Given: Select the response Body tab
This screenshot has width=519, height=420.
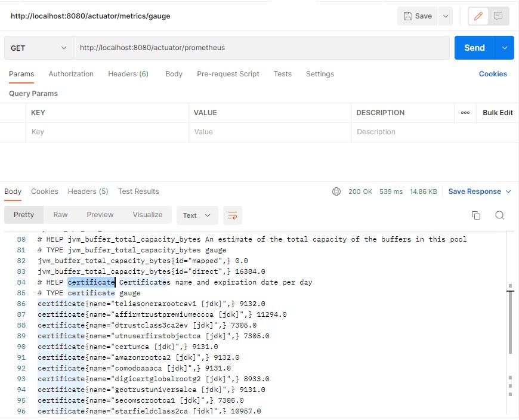Looking at the screenshot, I should pyautogui.click(x=13, y=192).
